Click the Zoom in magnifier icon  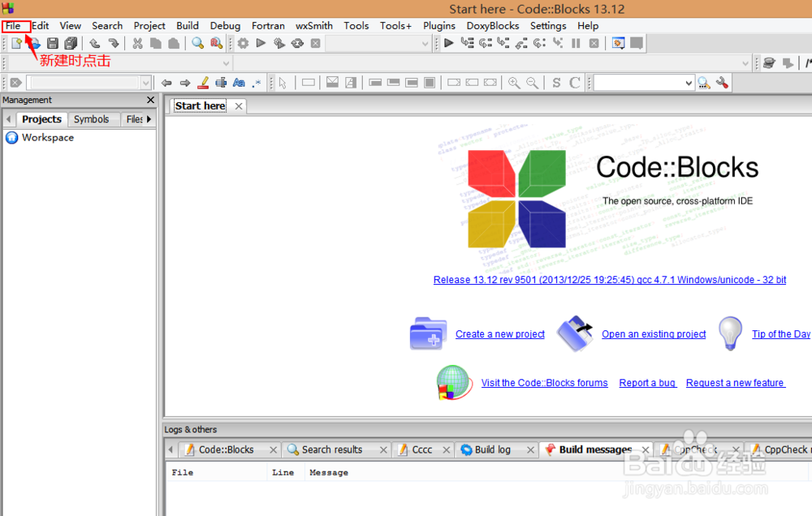pos(514,83)
